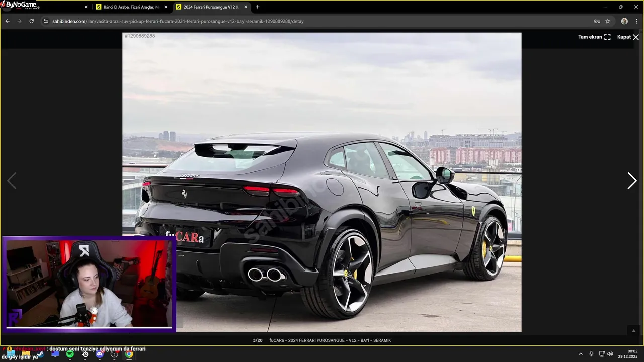The image size is (644, 362).
Task: Reload the sahibinden page
Action: (x=31, y=21)
